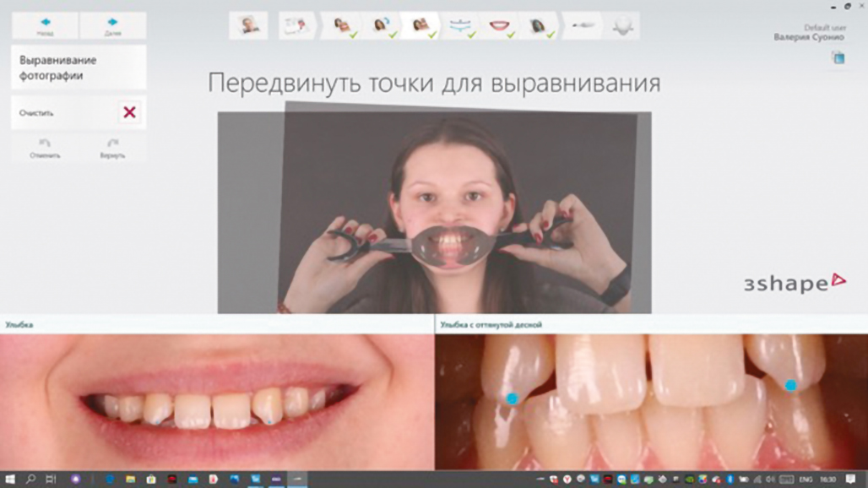The width and height of the screenshot is (868, 488).
Task: Proceed with the Далее arrow button
Action: pyautogui.click(x=112, y=25)
